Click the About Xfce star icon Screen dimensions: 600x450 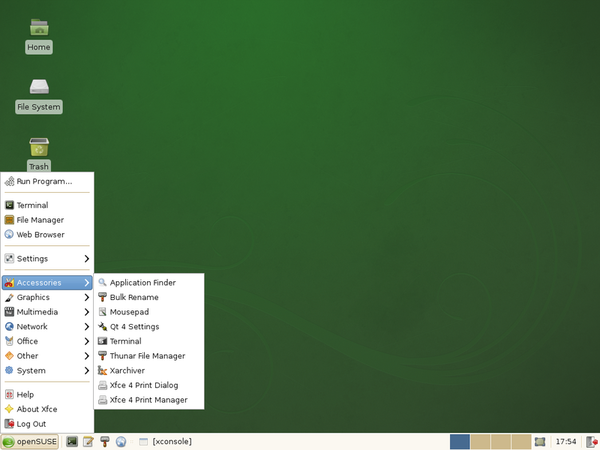point(9,409)
